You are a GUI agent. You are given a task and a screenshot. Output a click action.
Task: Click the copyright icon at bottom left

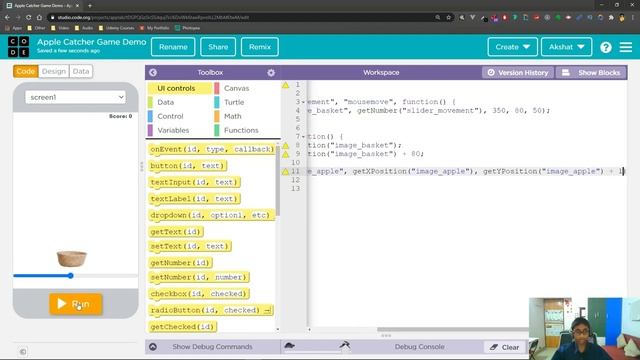point(23,351)
